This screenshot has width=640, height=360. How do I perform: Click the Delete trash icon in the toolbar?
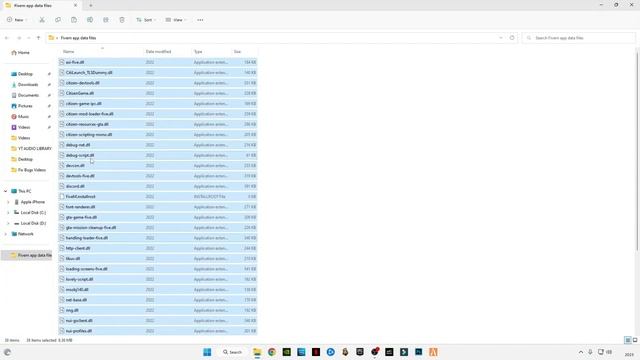coord(122,20)
